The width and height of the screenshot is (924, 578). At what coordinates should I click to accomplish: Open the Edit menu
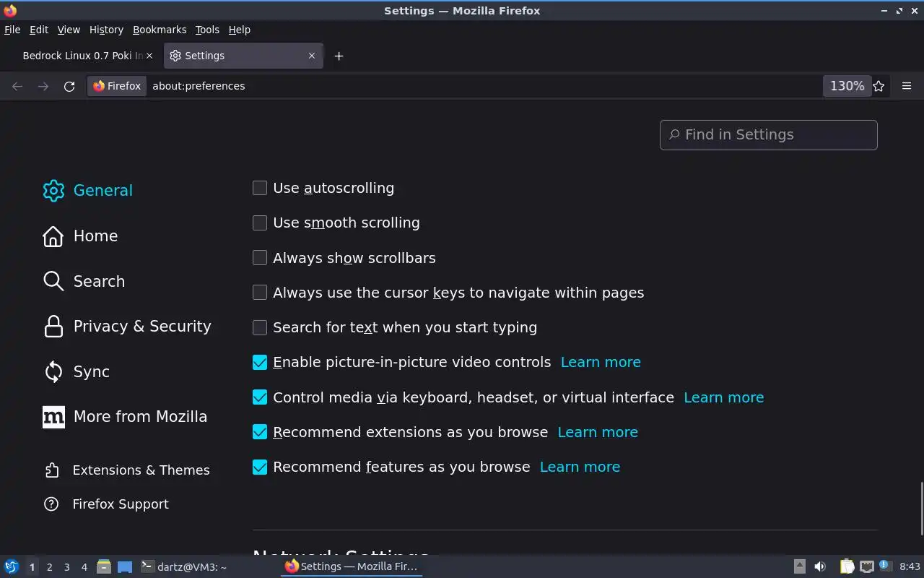(39, 30)
